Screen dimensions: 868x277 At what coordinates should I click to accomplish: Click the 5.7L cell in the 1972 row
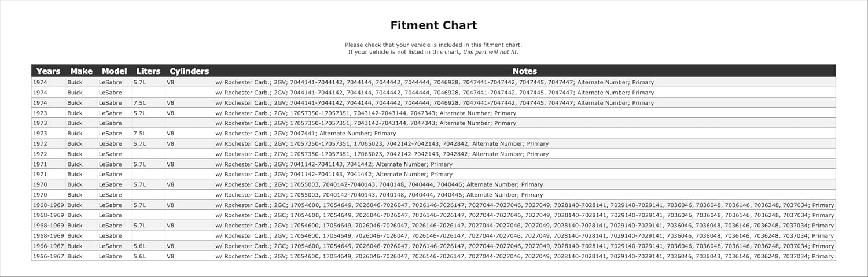140,144
